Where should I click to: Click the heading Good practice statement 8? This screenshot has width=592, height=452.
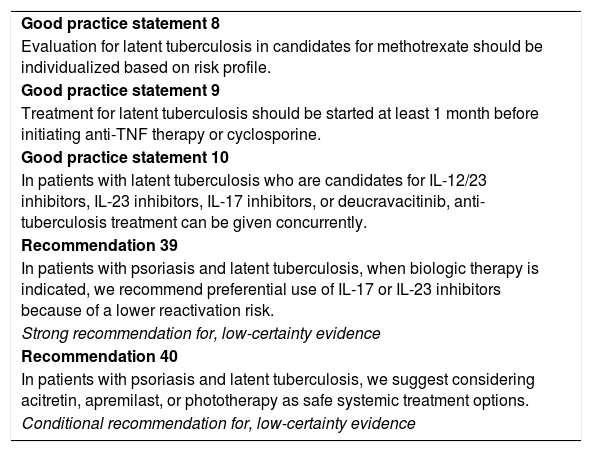[120, 24]
